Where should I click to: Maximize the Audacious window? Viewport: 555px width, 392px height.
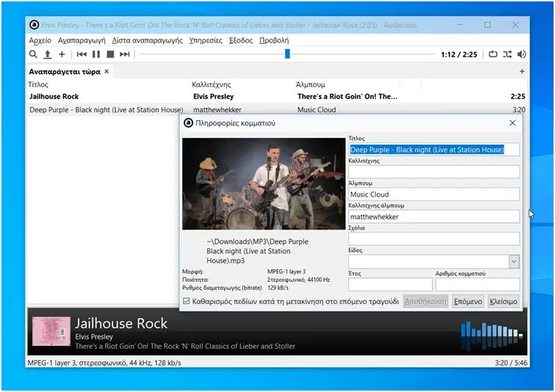(487, 25)
